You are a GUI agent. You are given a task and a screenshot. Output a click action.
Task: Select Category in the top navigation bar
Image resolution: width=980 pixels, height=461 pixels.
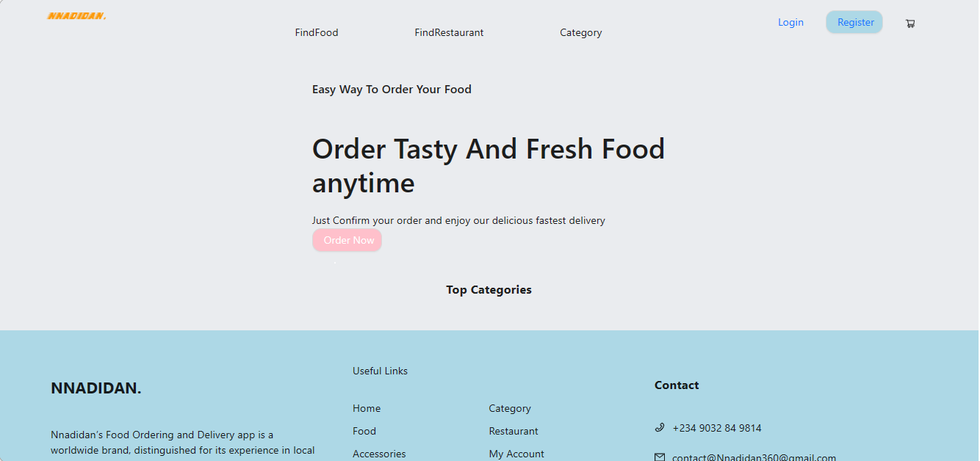click(x=580, y=32)
